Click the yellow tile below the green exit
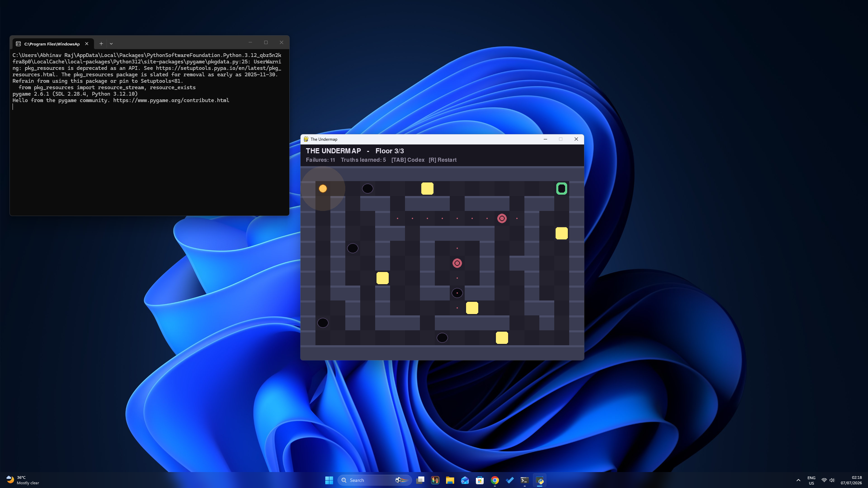The height and width of the screenshot is (488, 868). (x=561, y=233)
